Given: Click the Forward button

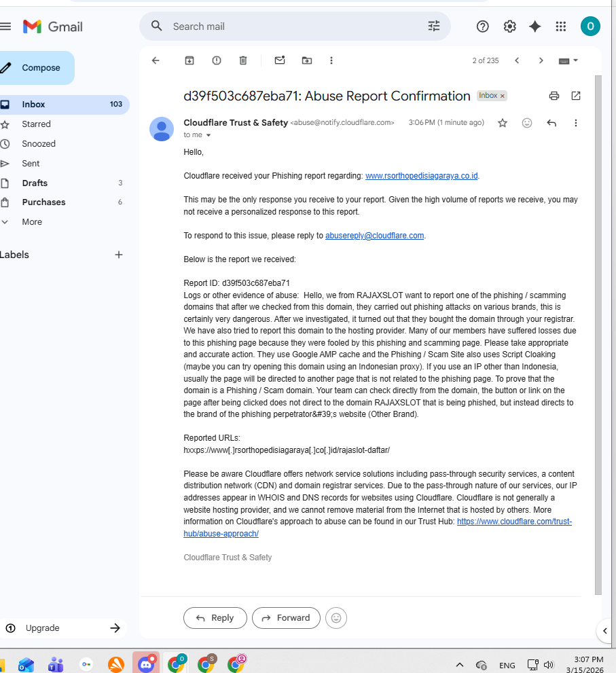Looking at the screenshot, I should click(x=286, y=617).
